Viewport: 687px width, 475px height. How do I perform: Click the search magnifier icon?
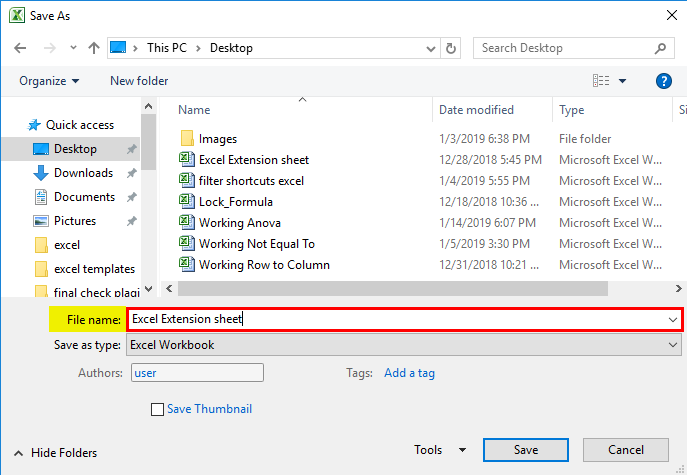coord(660,48)
